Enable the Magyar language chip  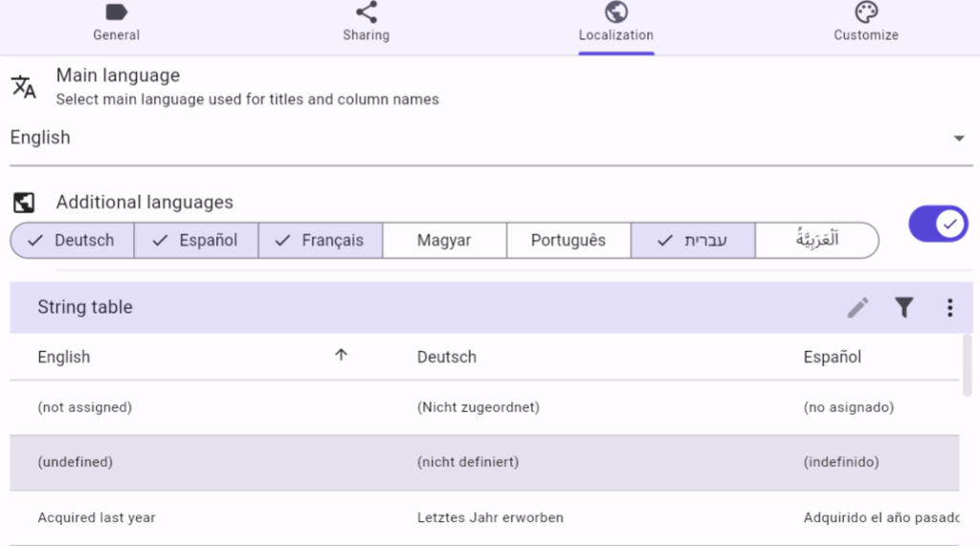(444, 241)
